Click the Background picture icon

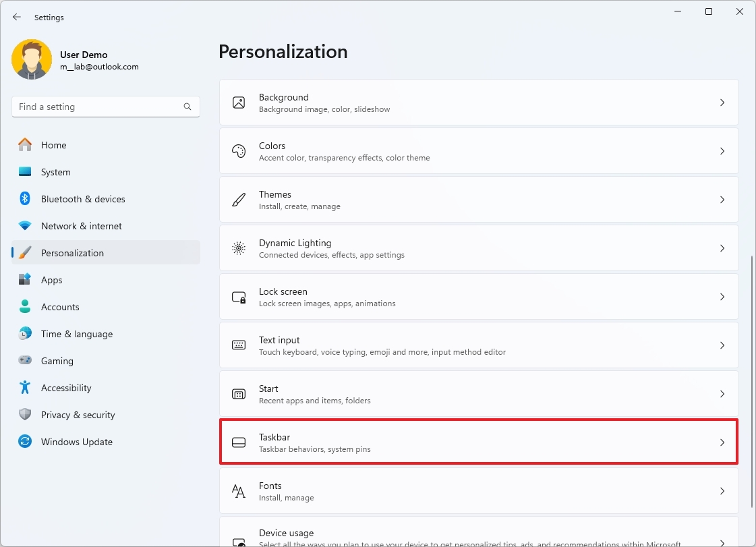click(x=239, y=103)
